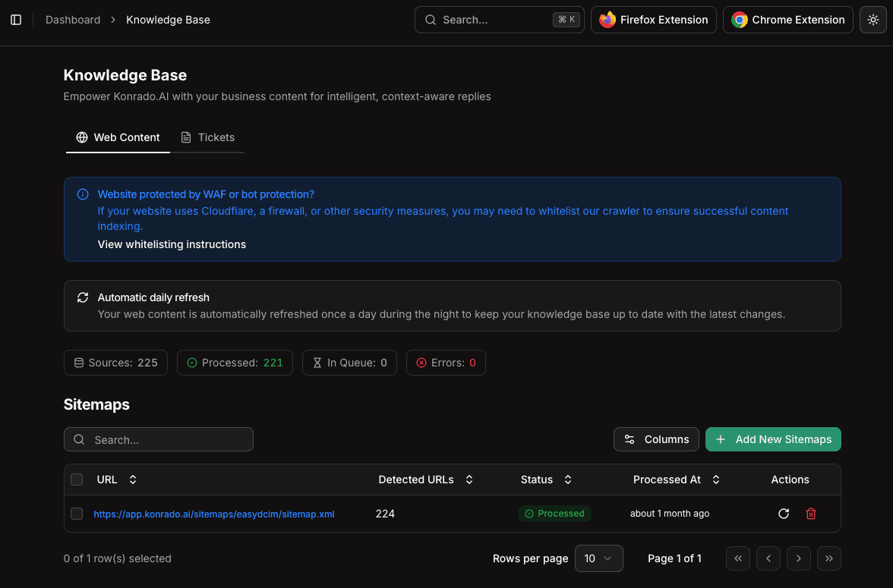Click magnifier icon in top search bar
The image size is (893, 588).
[431, 20]
